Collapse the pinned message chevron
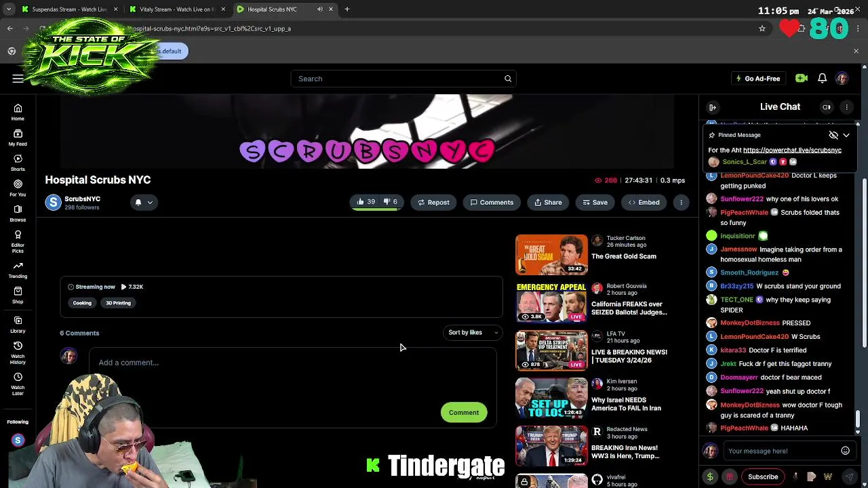This screenshot has width=868, height=488. point(846,135)
